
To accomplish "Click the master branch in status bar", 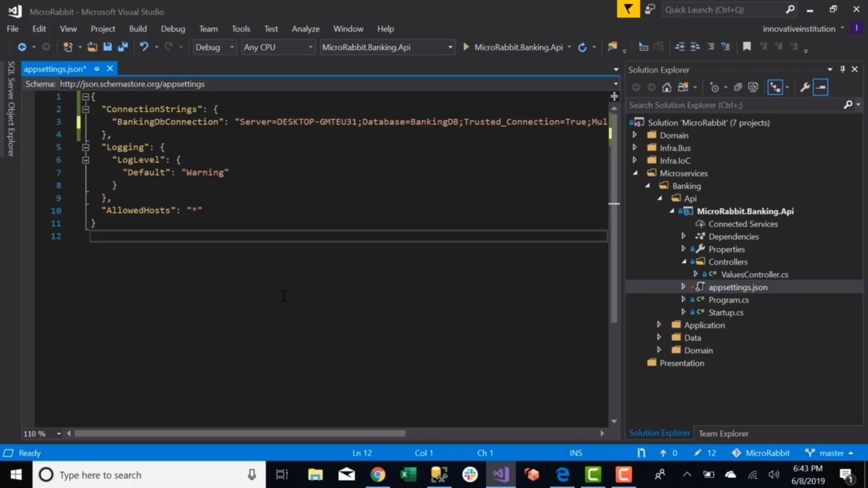I will coord(830,453).
